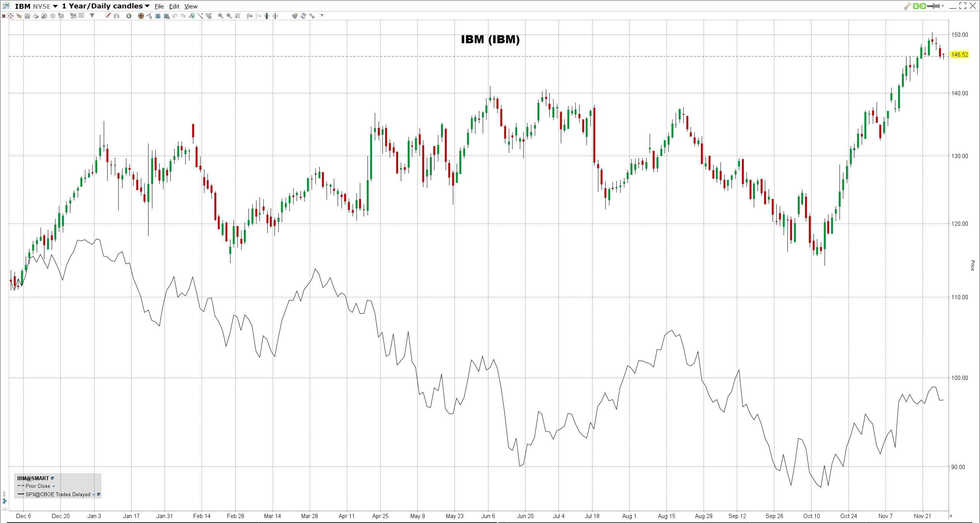This screenshot has width=980, height=523.
Task: Expand the gray triangle dropdown in toolbar
Action: pos(92,15)
